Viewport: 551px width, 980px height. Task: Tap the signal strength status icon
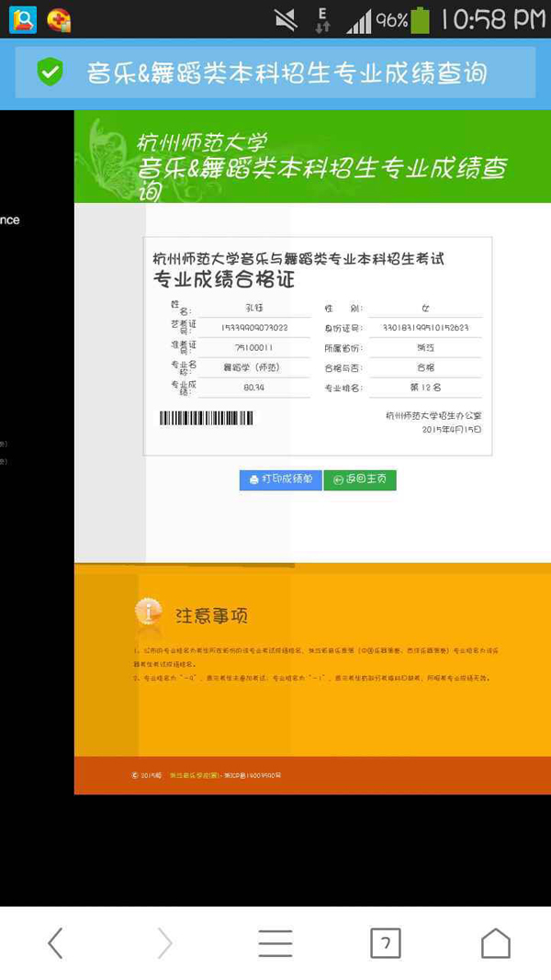(x=359, y=21)
